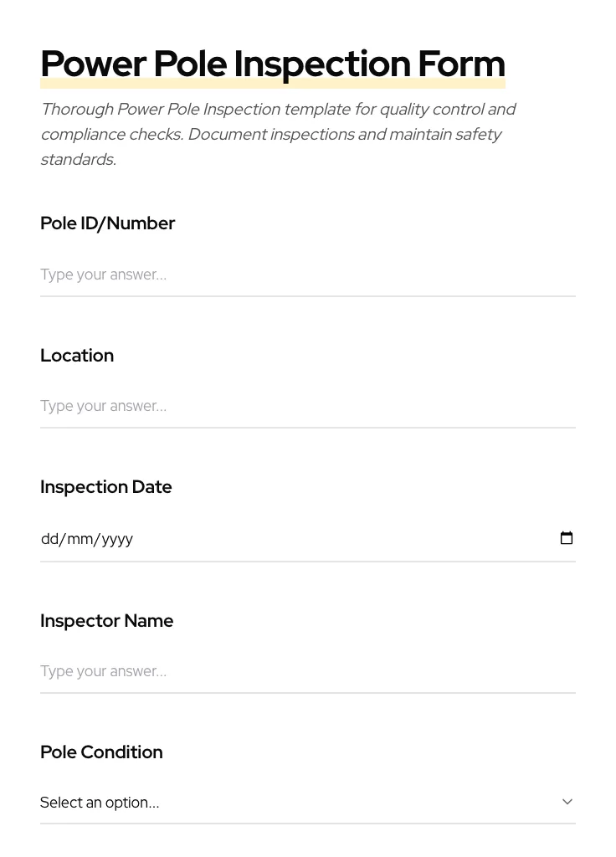Select the month 'mm' date segment

(80, 539)
